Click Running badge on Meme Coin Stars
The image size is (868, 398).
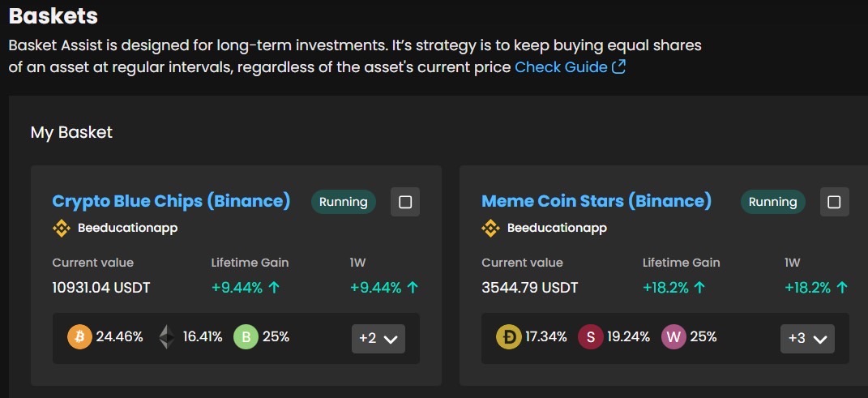point(773,202)
